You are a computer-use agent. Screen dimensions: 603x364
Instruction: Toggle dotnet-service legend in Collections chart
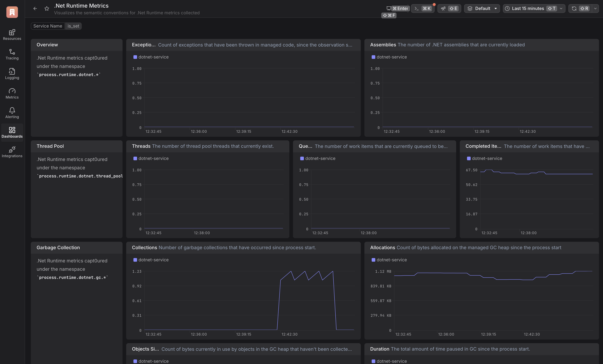151,260
